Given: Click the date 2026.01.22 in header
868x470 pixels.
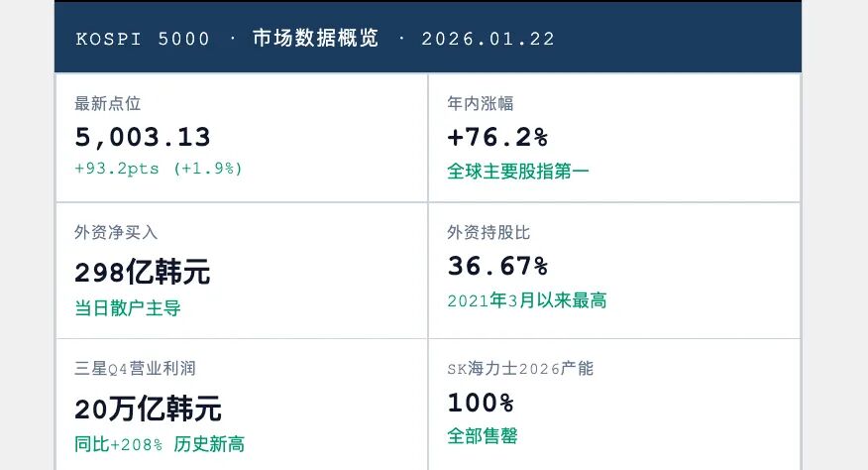Looking at the screenshot, I should pyautogui.click(x=488, y=40).
